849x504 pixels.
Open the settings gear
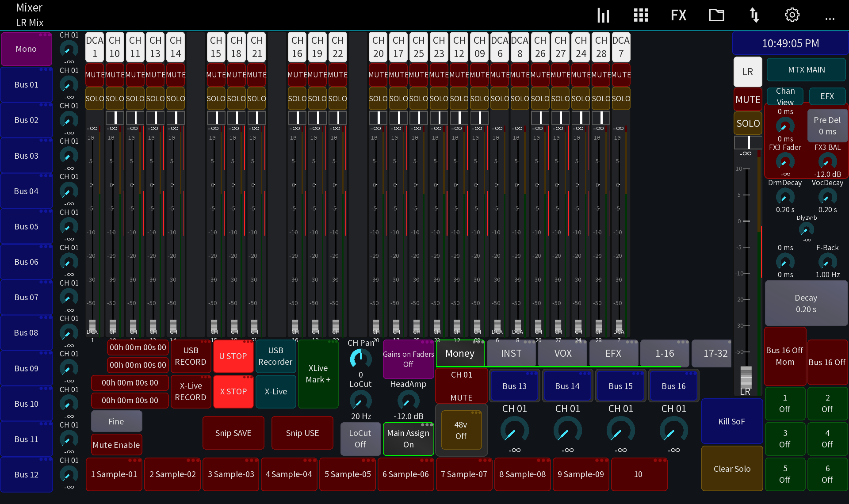[x=792, y=15]
